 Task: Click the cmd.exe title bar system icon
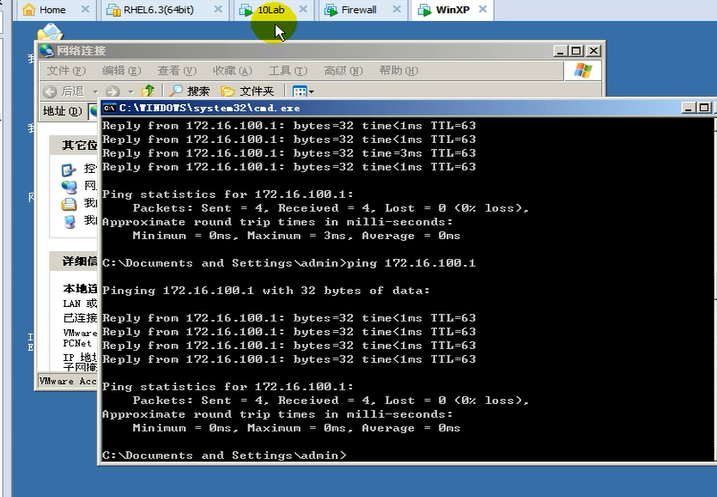pyautogui.click(x=108, y=107)
